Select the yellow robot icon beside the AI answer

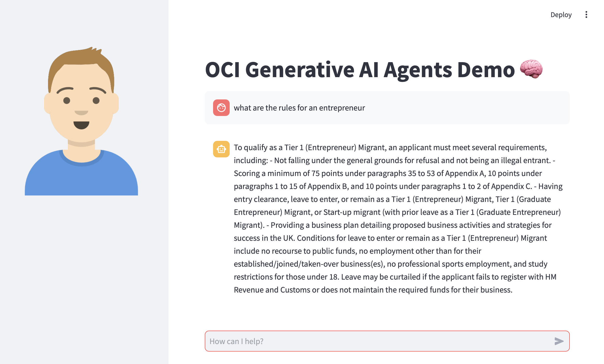[221, 149]
